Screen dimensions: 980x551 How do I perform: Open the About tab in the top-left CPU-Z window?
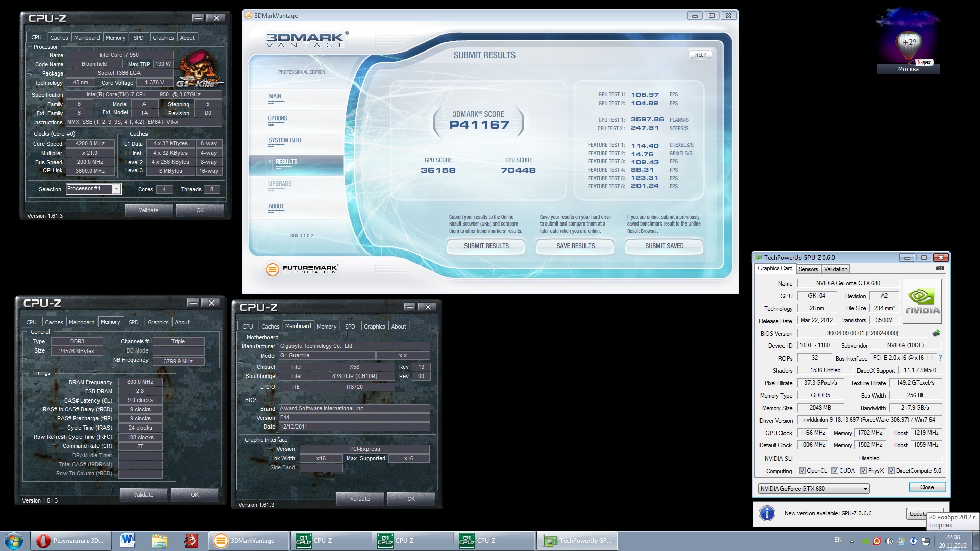187,38
